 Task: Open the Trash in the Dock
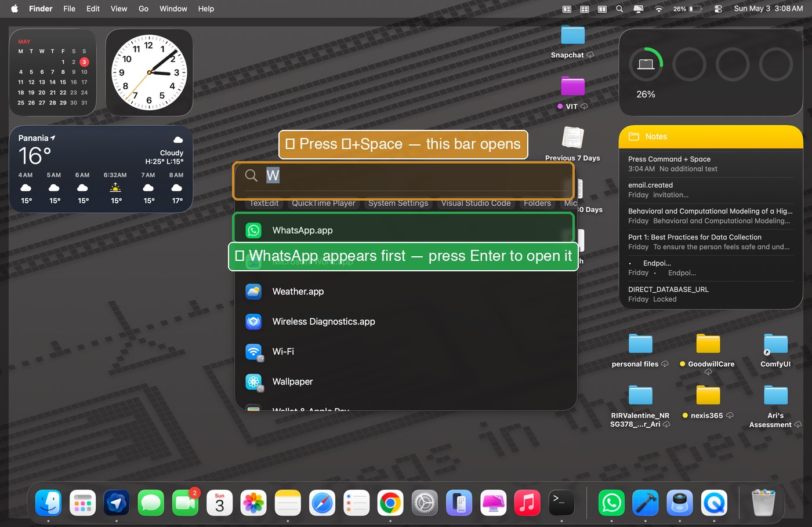[x=763, y=503]
